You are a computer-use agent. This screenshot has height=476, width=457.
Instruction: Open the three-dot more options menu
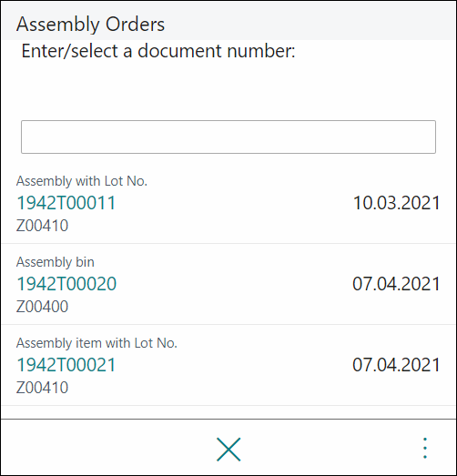425,448
